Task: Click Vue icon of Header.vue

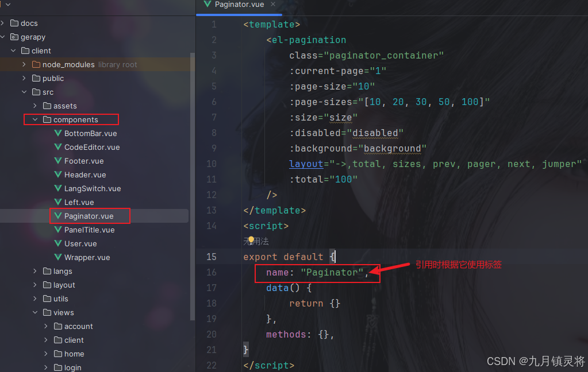Action: click(57, 175)
